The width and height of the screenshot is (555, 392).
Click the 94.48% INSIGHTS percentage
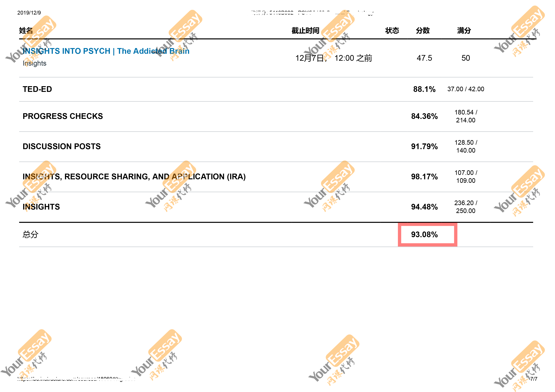click(x=424, y=207)
